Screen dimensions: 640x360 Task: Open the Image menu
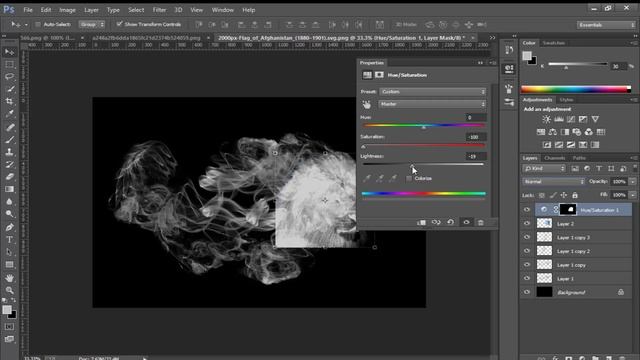coord(67,10)
